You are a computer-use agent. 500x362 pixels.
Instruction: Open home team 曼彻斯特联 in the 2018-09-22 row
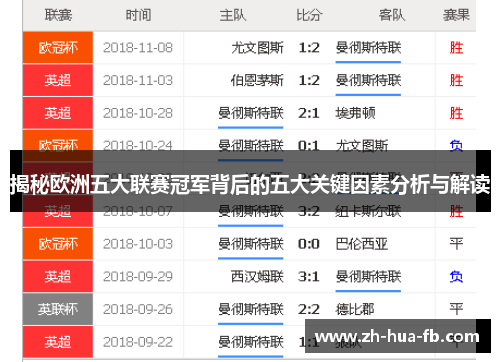pyautogui.click(x=251, y=342)
